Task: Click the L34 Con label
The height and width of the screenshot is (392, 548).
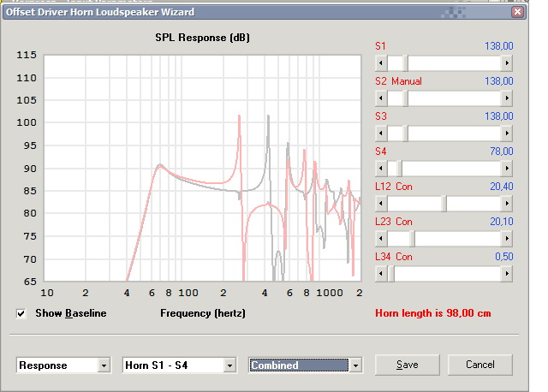Action: (394, 257)
